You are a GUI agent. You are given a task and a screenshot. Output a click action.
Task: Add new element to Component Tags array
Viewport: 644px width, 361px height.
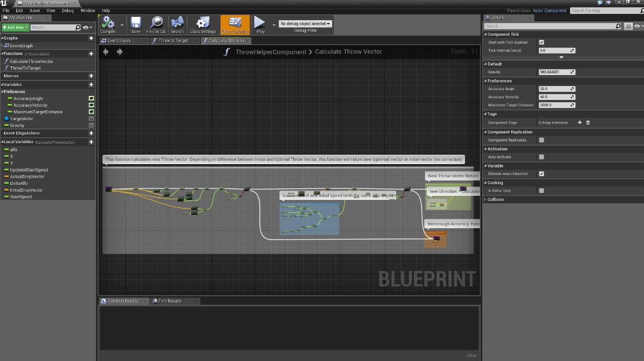pyautogui.click(x=580, y=122)
